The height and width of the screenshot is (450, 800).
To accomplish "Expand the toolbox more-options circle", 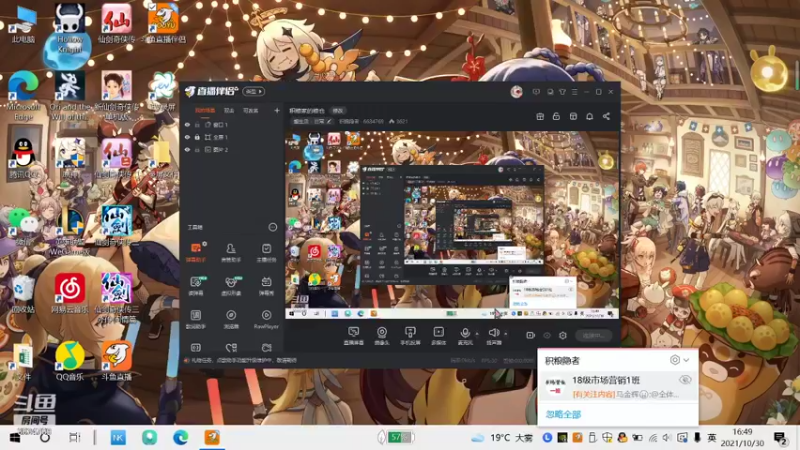I will click(x=272, y=227).
